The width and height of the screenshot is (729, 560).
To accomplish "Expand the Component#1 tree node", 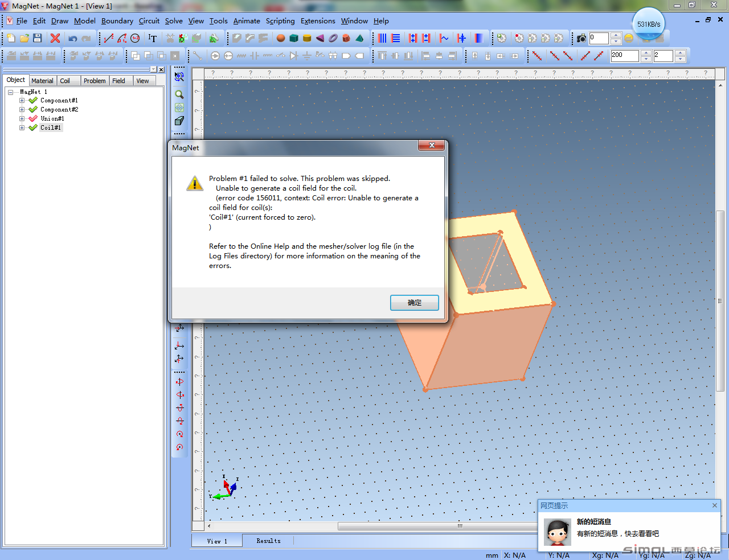I will [22, 100].
